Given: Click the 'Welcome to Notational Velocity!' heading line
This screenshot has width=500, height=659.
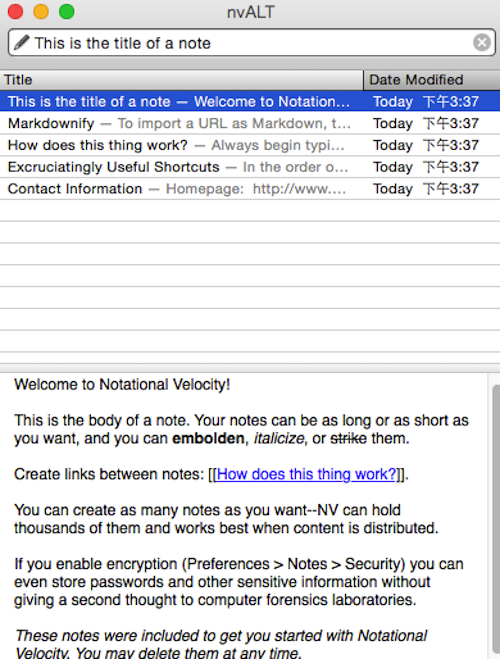Looking at the screenshot, I should [122, 385].
